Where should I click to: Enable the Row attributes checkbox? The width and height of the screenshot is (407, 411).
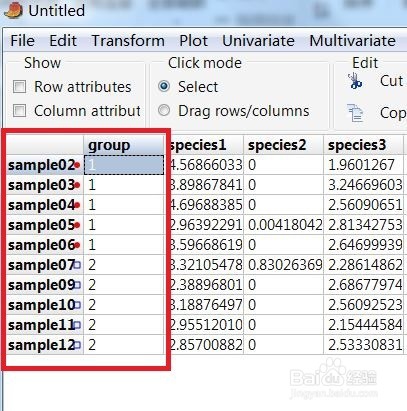pyautogui.click(x=19, y=87)
